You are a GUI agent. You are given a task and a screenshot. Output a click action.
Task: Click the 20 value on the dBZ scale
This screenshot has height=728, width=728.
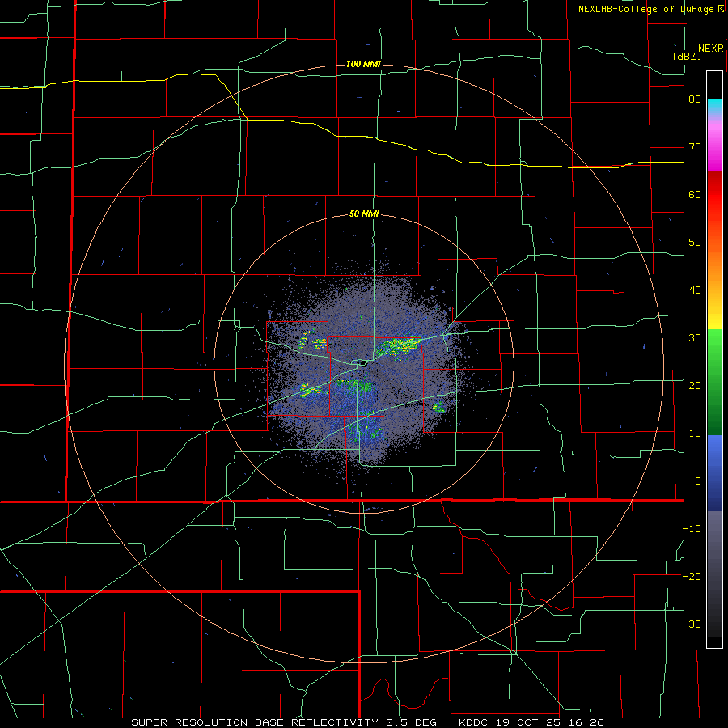tap(695, 385)
